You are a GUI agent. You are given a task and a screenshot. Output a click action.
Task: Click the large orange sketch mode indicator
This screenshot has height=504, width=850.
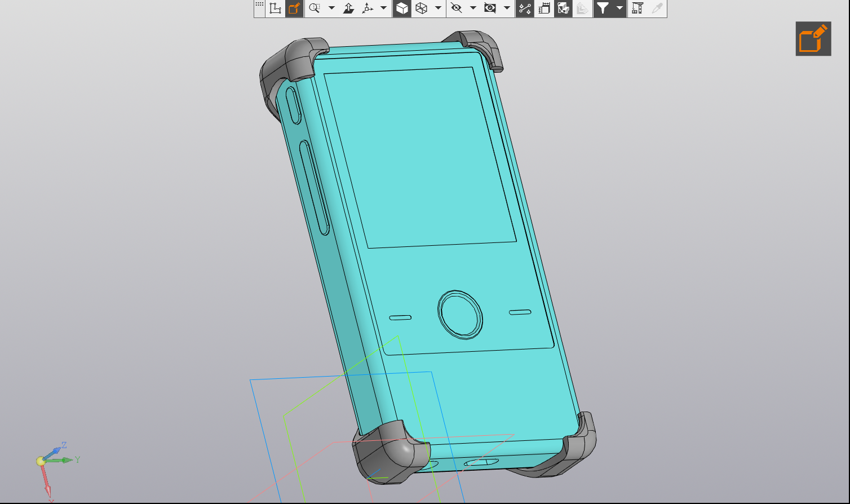click(x=813, y=39)
